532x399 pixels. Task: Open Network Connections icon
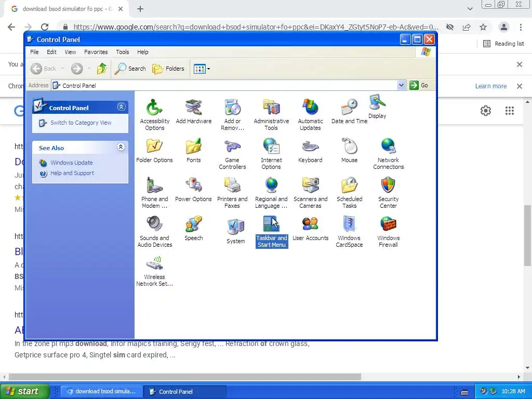(388, 154)
